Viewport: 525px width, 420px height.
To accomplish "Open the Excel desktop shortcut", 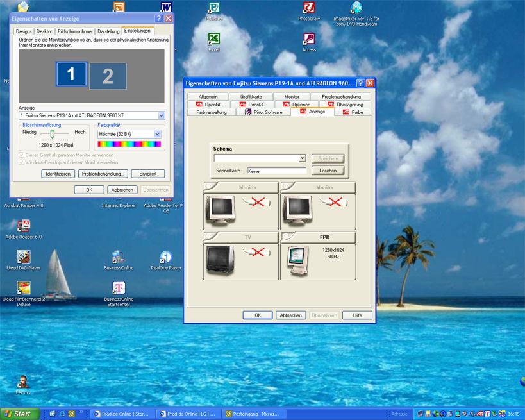I will click(x=214, y=40).
